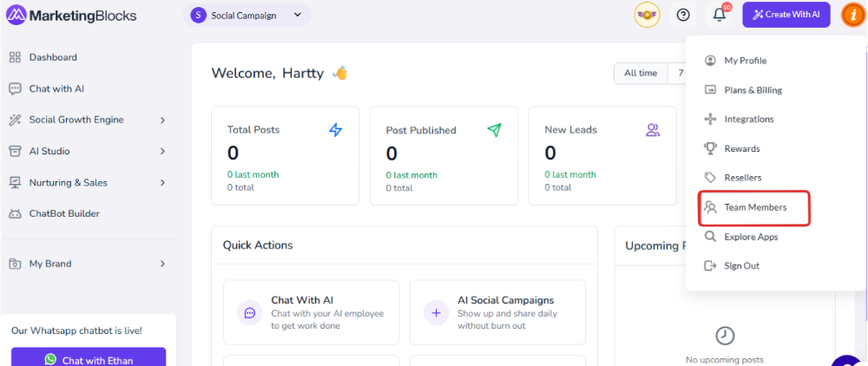Open Team Members from the user menu

(x=754, y=207)
